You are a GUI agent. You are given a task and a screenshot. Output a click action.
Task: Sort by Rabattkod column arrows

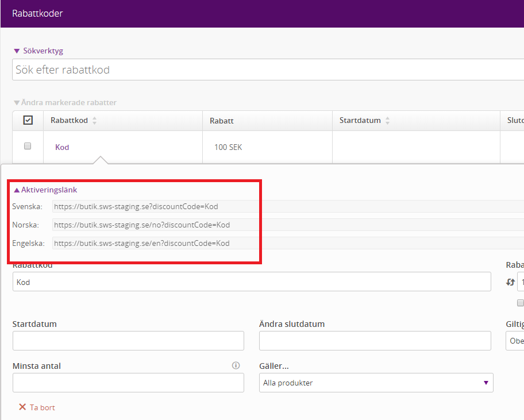[95, 121]
